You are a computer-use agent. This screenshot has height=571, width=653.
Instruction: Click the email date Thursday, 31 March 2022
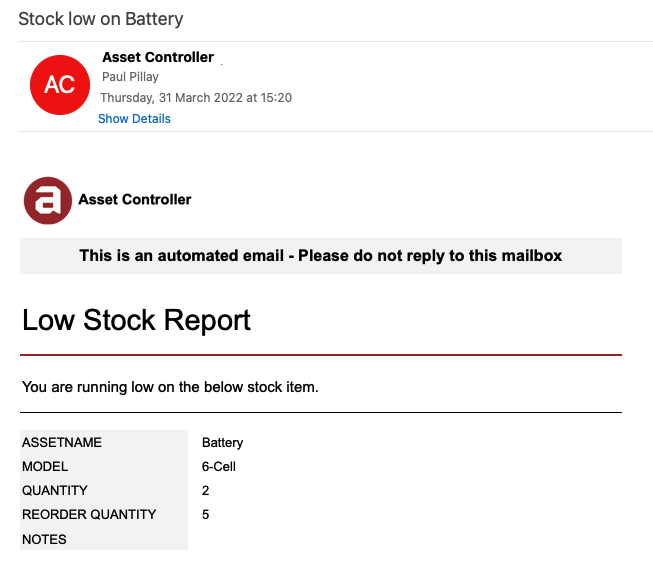pyautogui.click(x=171, y=97)
